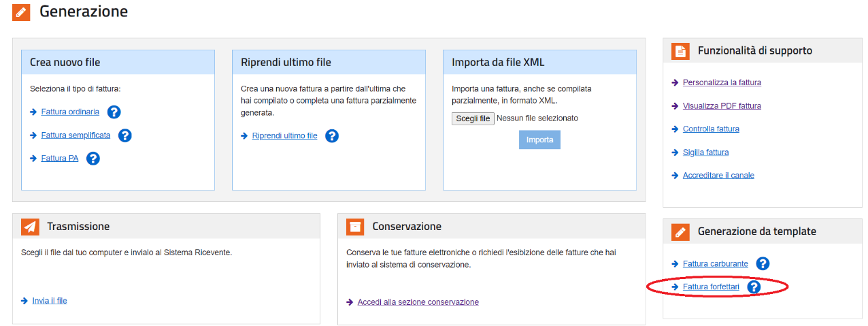The height and width of the screenshot is (326, 868).
Task: Click help icon beside Fattura forfettari
Action: pos(754,287)
